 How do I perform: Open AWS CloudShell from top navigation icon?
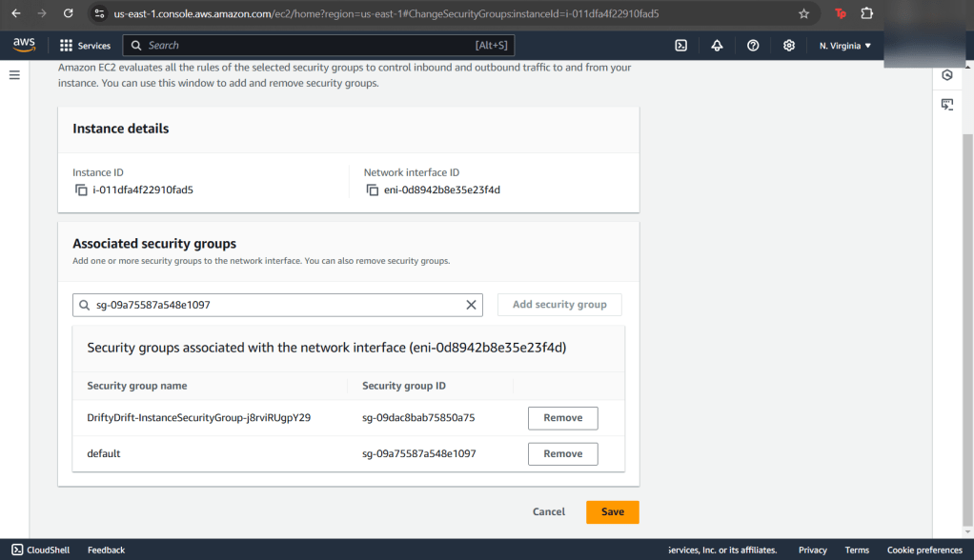681,46
